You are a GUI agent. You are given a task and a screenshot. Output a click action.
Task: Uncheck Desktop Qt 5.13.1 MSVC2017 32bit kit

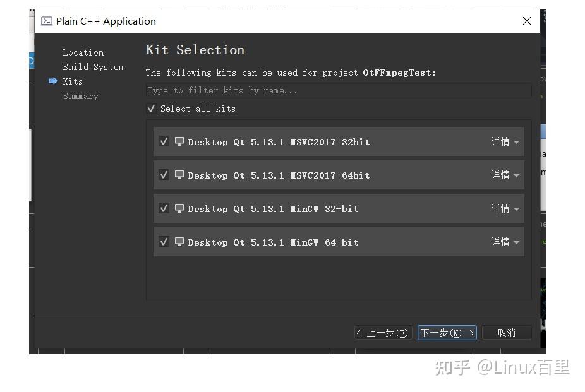(x=164, y=141)
